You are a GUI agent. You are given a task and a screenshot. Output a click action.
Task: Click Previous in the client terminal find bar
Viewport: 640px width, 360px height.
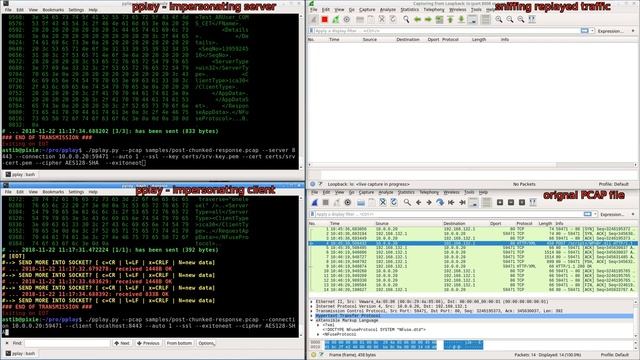tap(148, 343)
